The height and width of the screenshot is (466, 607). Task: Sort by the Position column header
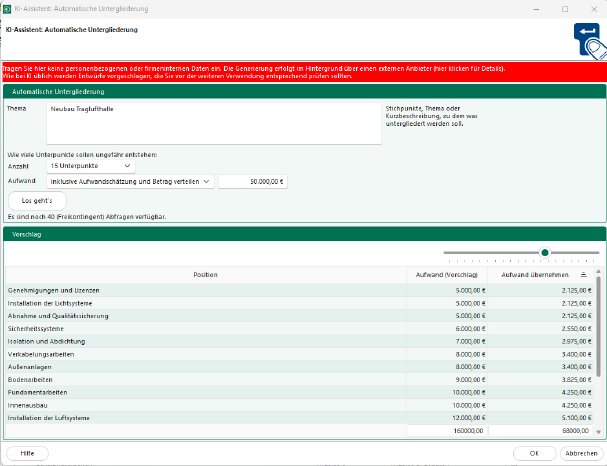tap(205, 274)
